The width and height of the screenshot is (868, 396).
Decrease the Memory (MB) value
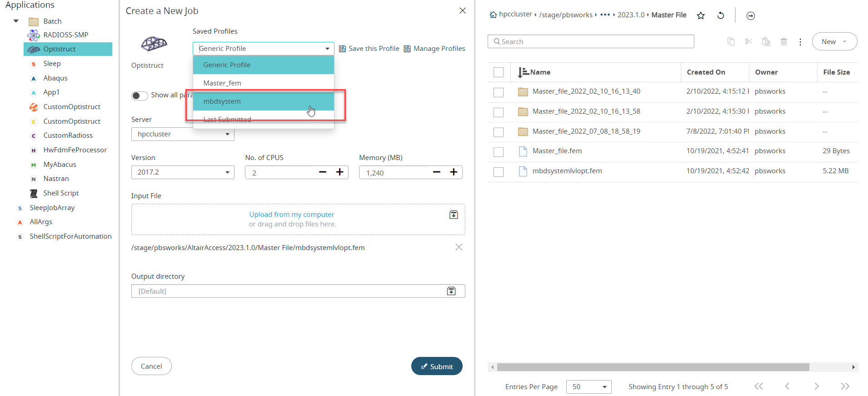click(x=437, y=172)
